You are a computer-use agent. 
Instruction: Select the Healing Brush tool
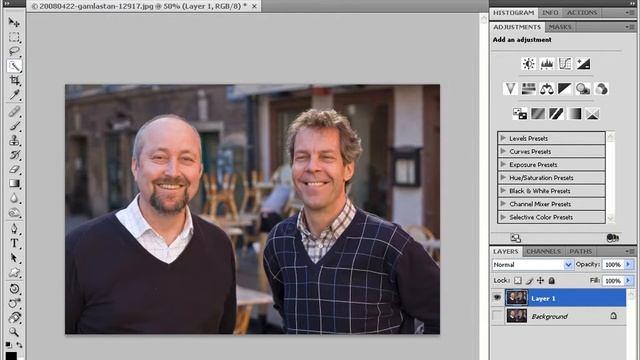14,111
